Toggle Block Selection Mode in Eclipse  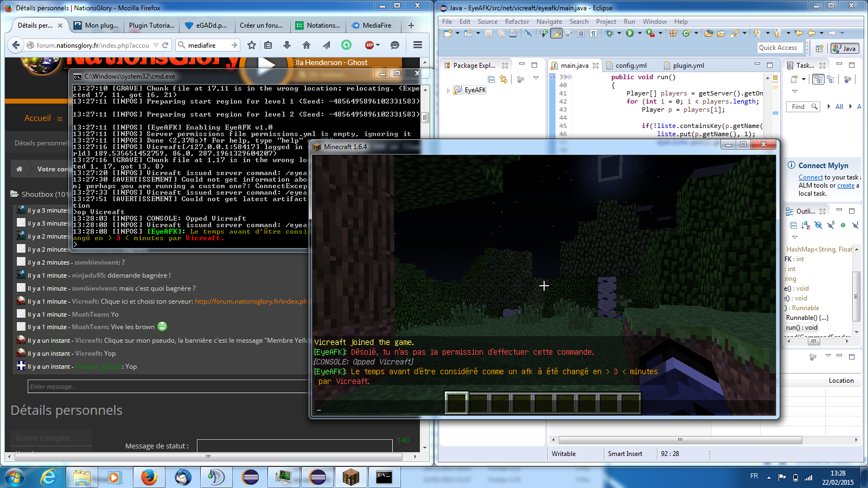[x=580, y=33]
